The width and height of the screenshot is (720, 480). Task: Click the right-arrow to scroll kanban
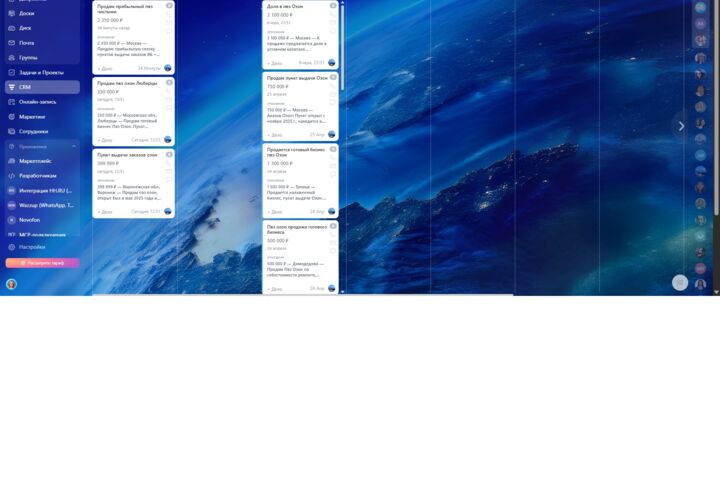[x=681, y=126]
